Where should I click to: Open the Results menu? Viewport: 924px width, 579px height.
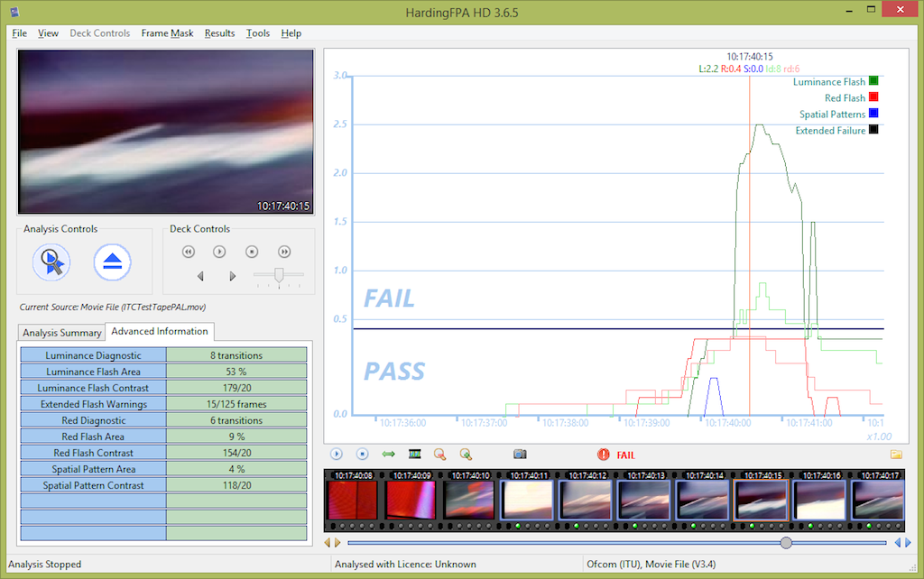click(x=220, y=33)
